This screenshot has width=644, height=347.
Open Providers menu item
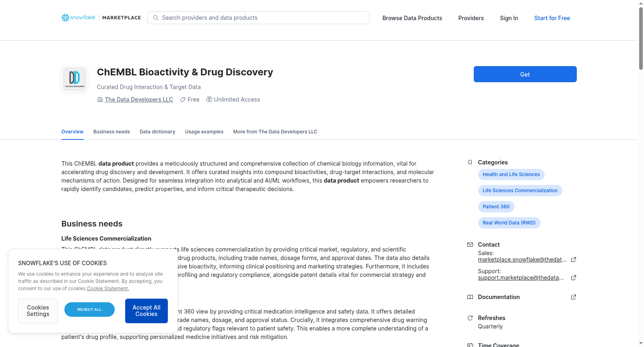pos(471,18)
